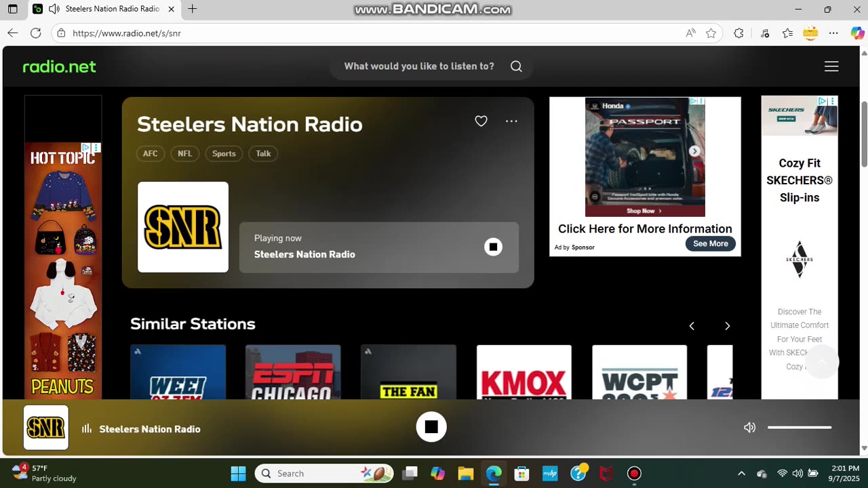The image size is (868, 488).
Task: Show previous Similar Stations with left arrow
Action: click(692, 326)
